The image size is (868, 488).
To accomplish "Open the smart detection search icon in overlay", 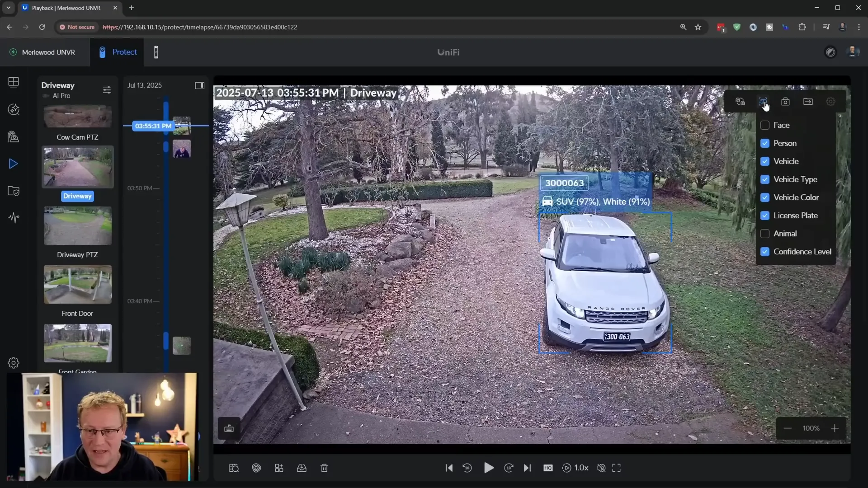I will click(740, 102).
